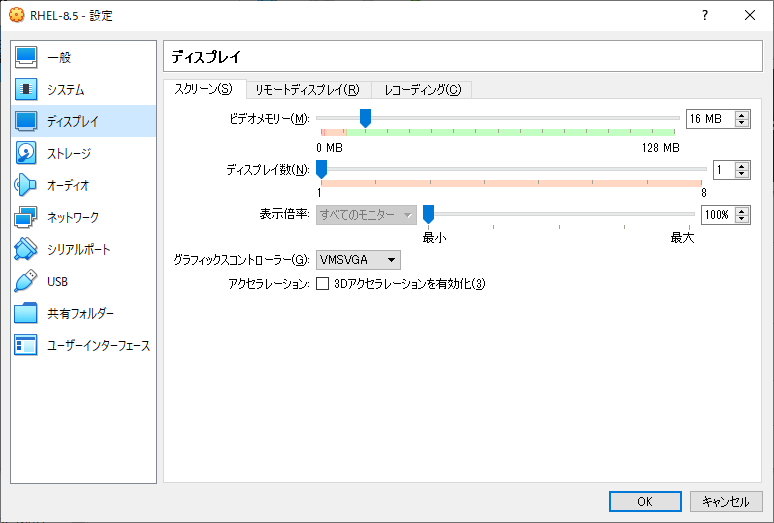
Task: Click the ビデオメモリー slider handle
Action: click(365, 118)
